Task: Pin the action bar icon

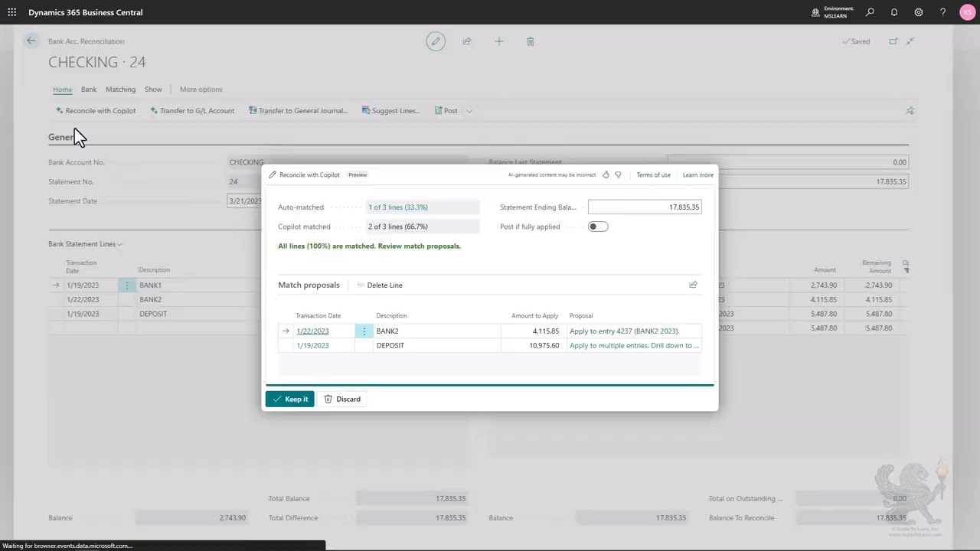Action: tap(910, 111)
